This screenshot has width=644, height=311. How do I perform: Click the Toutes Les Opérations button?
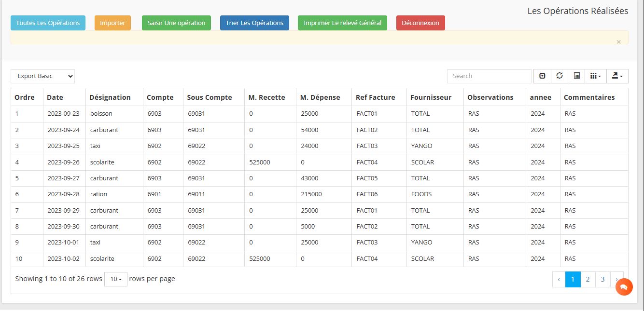48,23
